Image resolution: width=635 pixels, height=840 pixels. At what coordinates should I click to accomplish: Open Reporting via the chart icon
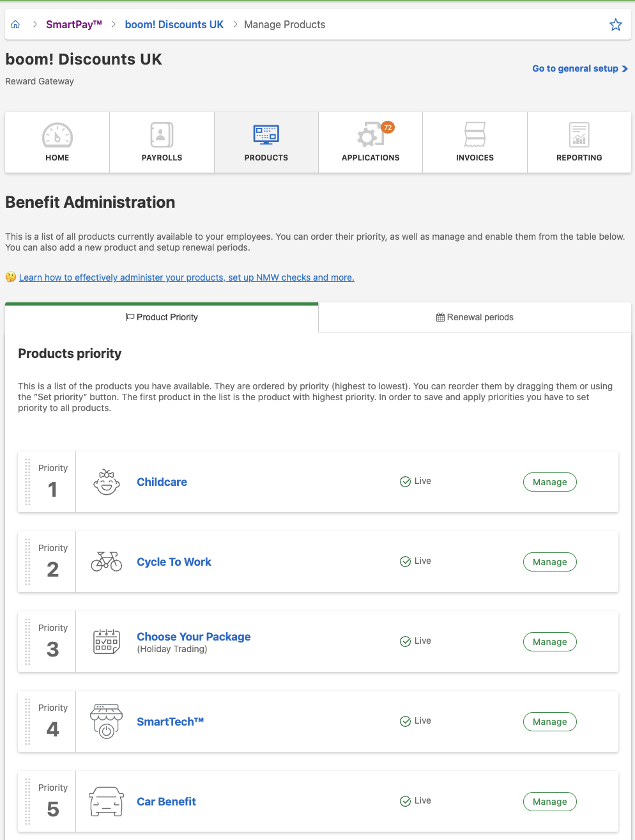coord(579,135)
